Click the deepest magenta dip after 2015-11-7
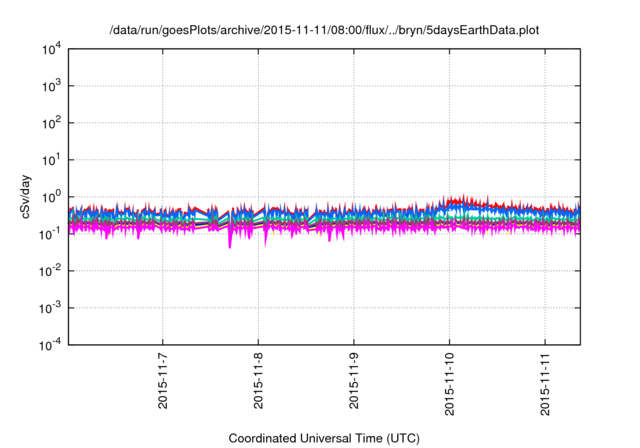640x448 pixels. tap(230, 246)
